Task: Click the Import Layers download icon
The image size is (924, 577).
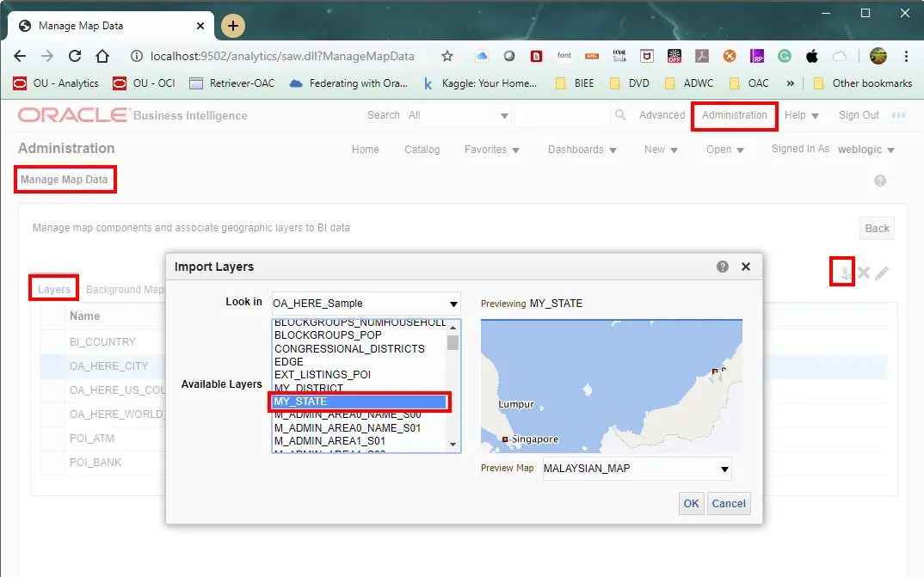Action: coord(844,273)
